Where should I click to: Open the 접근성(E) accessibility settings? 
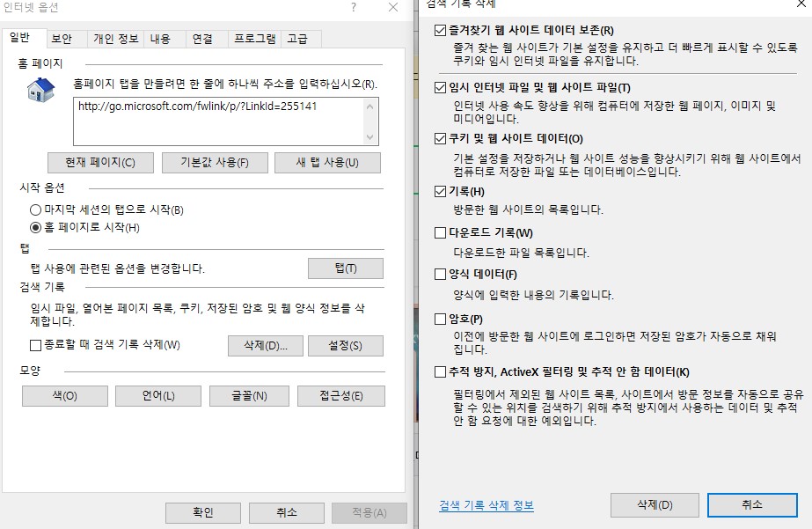tap(341, 396)
